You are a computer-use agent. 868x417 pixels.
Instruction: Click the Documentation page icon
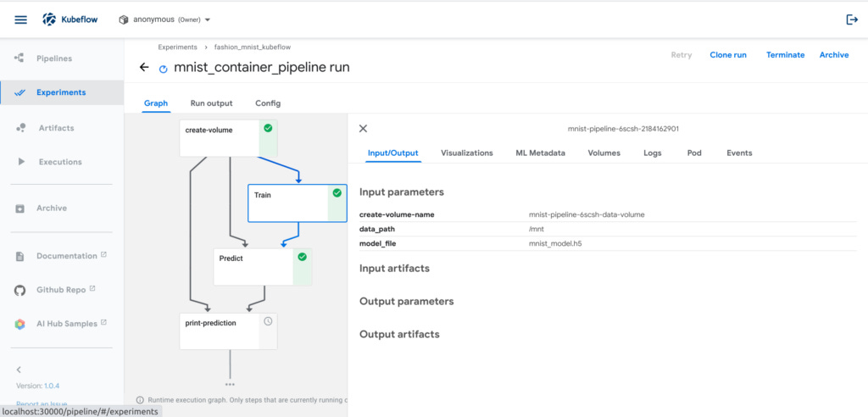click(x=20, y=257)
